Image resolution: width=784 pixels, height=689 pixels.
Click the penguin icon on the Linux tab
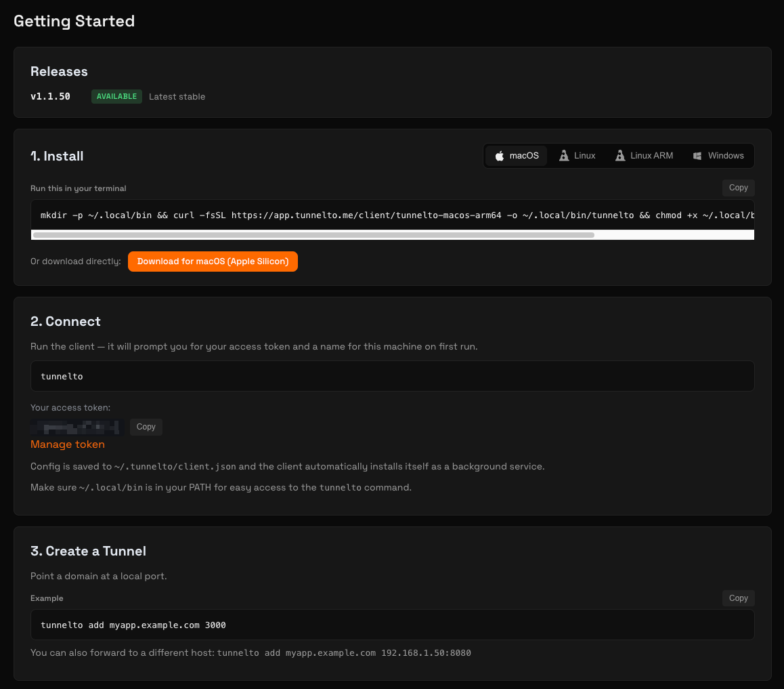click(563, 155)
